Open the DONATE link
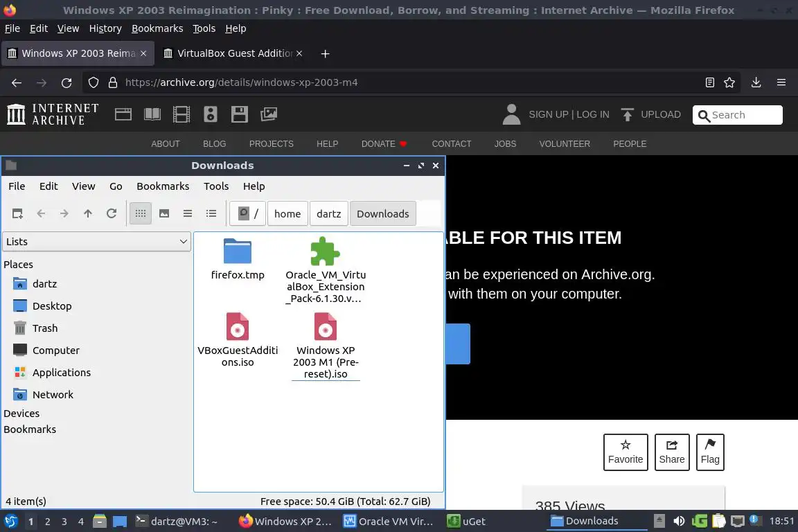798x532 pixels. [384, 144]
